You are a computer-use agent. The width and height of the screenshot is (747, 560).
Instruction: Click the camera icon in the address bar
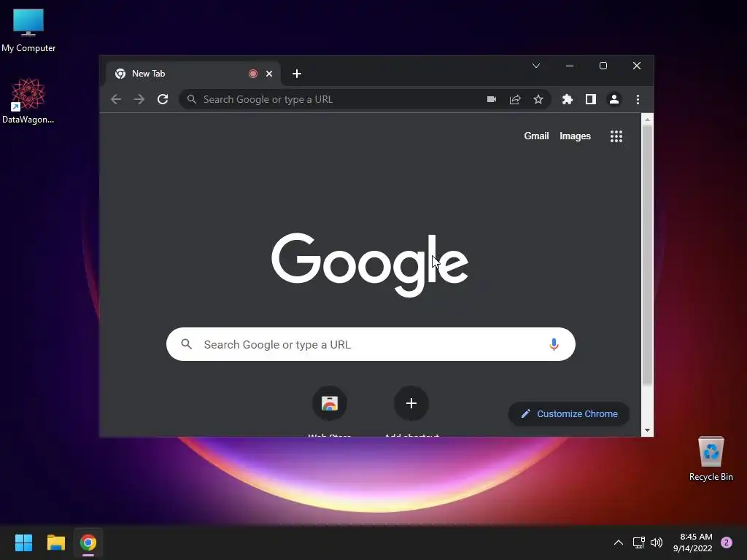pyautogui.click(x=492, y=99)
